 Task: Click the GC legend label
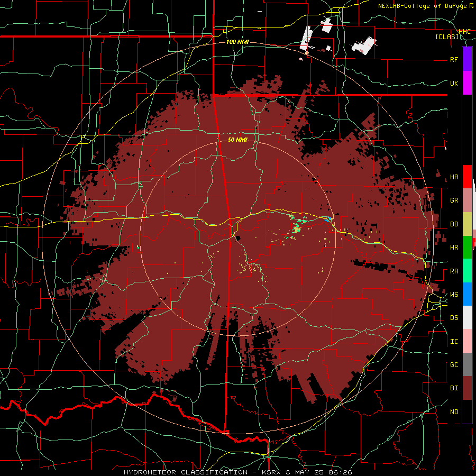[x=454, y=365]
